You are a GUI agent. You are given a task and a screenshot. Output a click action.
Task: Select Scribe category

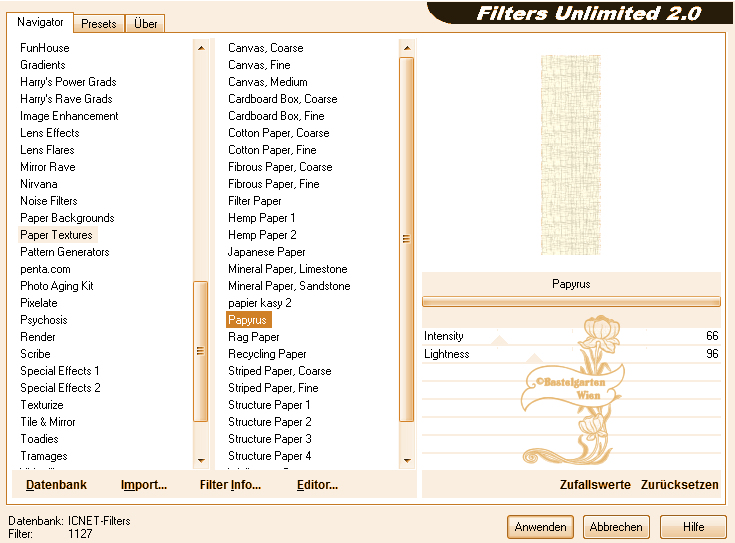tap(35, 354)
